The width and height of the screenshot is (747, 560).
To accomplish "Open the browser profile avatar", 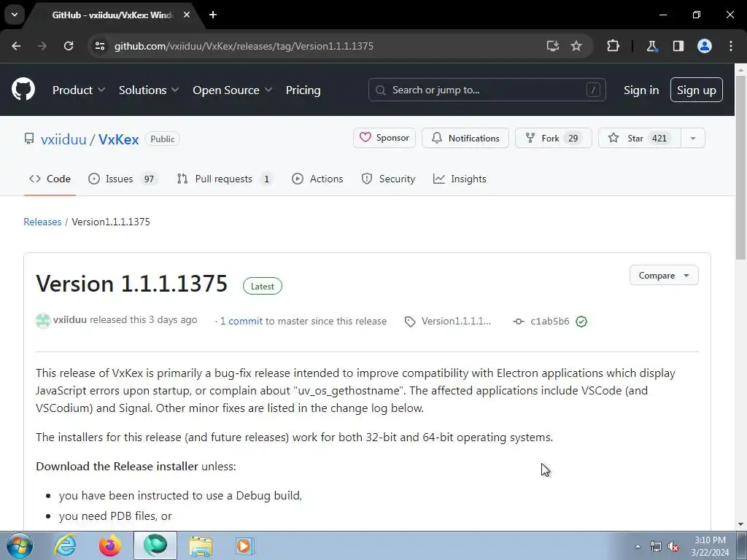I will [705, 46].
